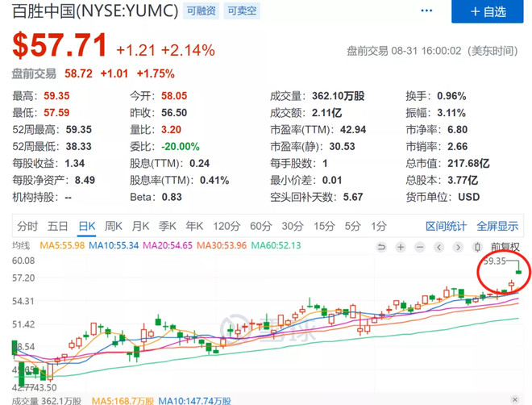
Task: Click the 委比 value -20.00%
Action: [x=181, y=147]
